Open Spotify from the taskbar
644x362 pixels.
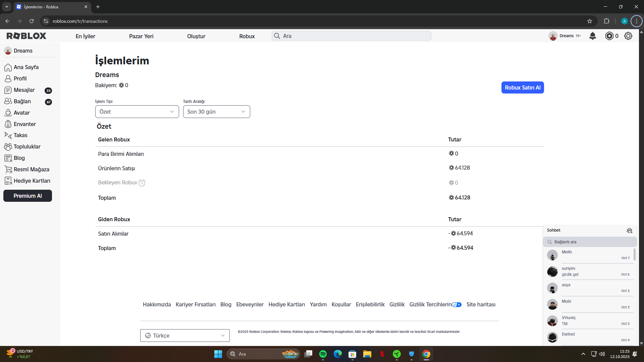pos(323,354)
